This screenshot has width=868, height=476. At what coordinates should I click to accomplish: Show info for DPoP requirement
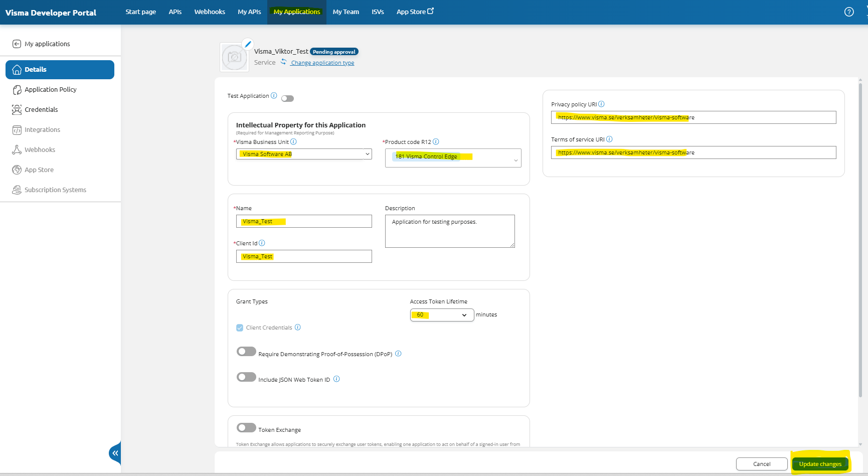point(398,353)
